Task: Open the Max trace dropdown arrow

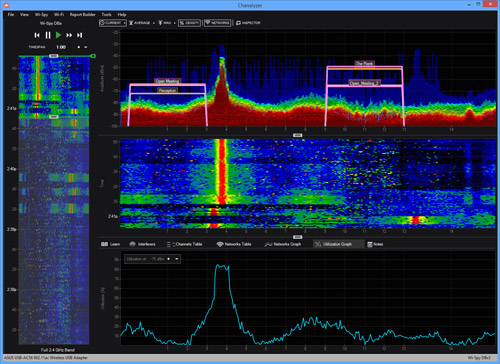Action: click(x=174, y=23)
